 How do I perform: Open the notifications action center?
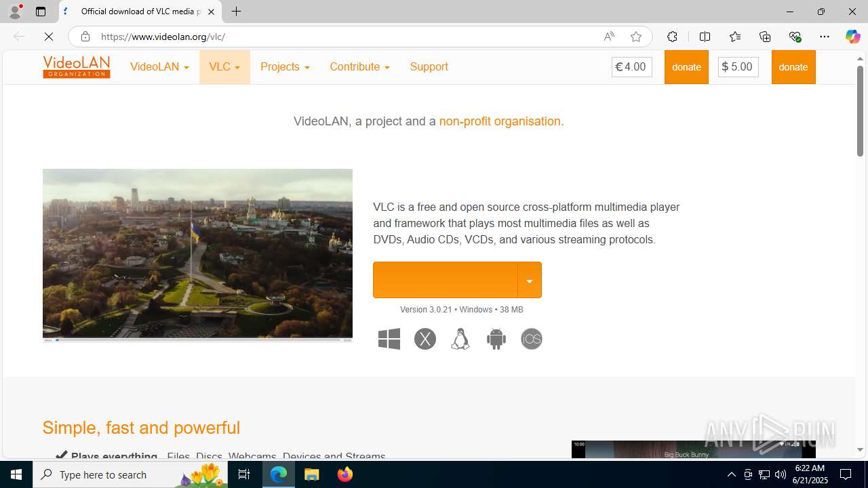tap(846, 474)
